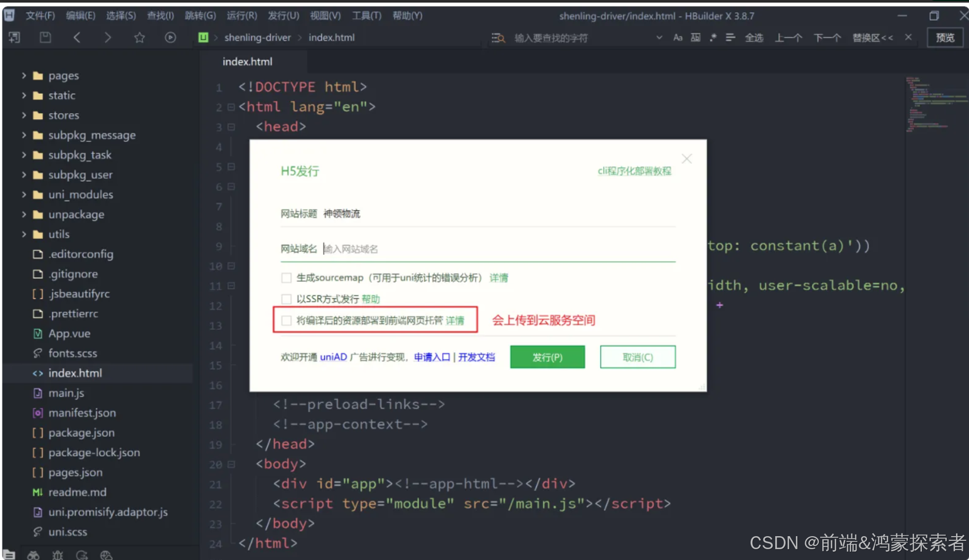Click the 取消(C) button
This screenshot has width=969, height=560.
click(x=638, y=357)
